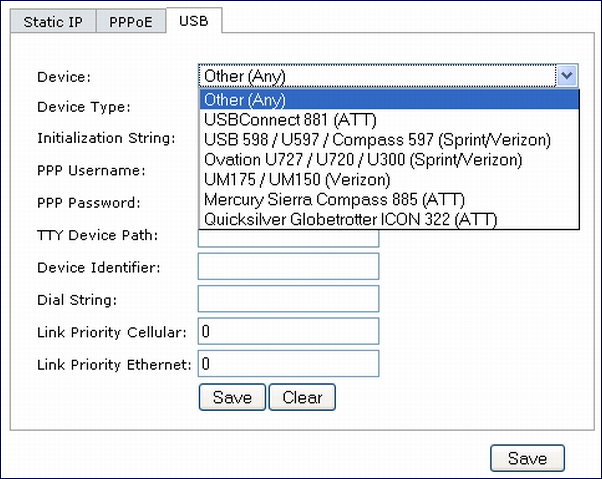Click the bottom-page Save button
Screen dimensions: 602x479
point(527,458)
